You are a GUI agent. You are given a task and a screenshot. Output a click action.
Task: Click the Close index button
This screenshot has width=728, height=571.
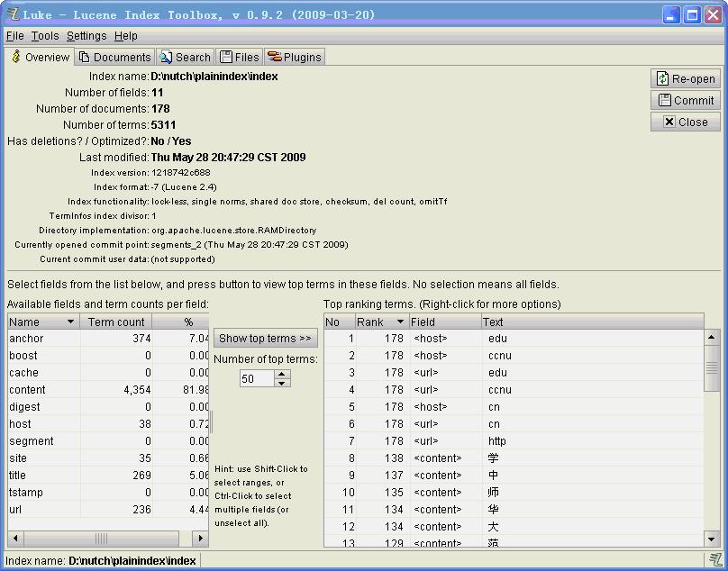click(x=686, y=122)
